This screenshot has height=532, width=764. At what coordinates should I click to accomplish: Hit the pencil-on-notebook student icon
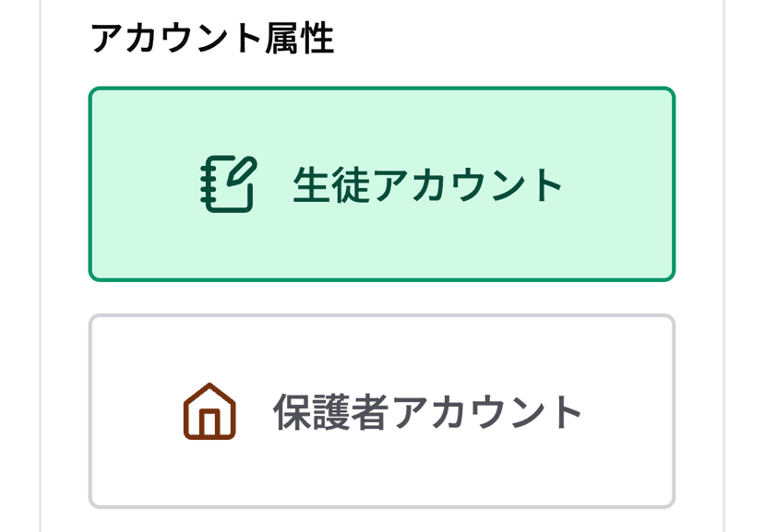(x=228, y=184)
